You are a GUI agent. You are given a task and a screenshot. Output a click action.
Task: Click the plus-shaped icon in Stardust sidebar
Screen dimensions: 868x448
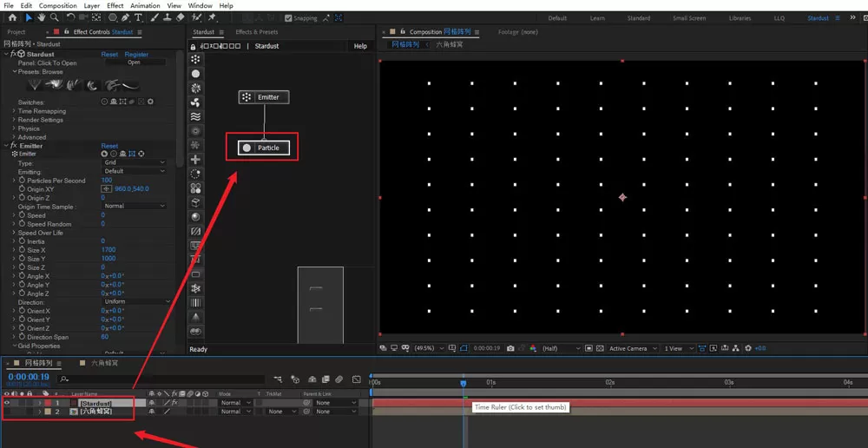point(195,160)
